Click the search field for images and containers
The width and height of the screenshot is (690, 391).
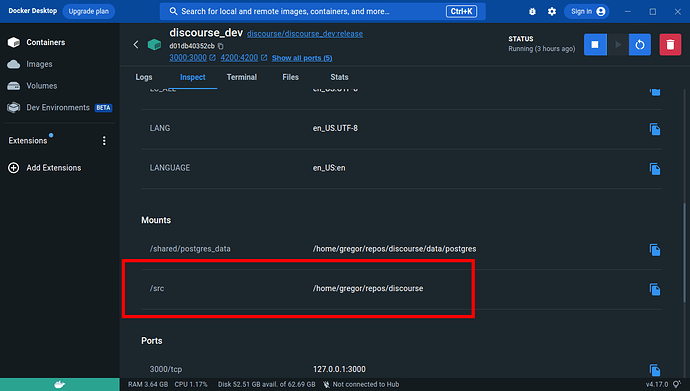pos(323,11)
